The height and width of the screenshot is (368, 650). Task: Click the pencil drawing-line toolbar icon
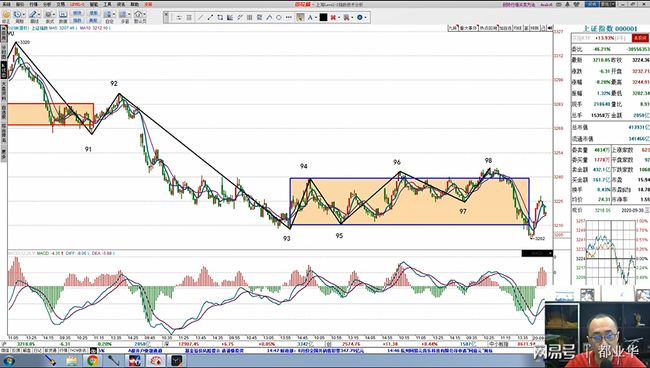[x=33, y=15]
